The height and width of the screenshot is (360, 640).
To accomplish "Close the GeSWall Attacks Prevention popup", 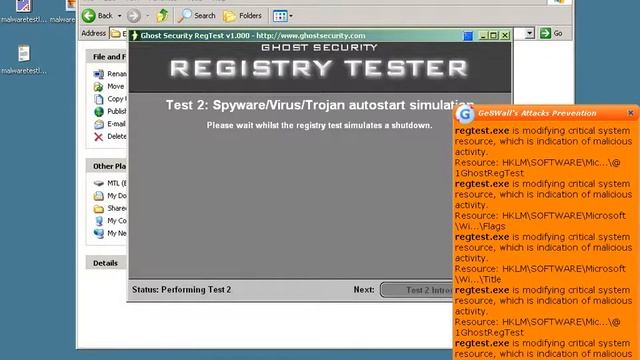I will 631,113.
